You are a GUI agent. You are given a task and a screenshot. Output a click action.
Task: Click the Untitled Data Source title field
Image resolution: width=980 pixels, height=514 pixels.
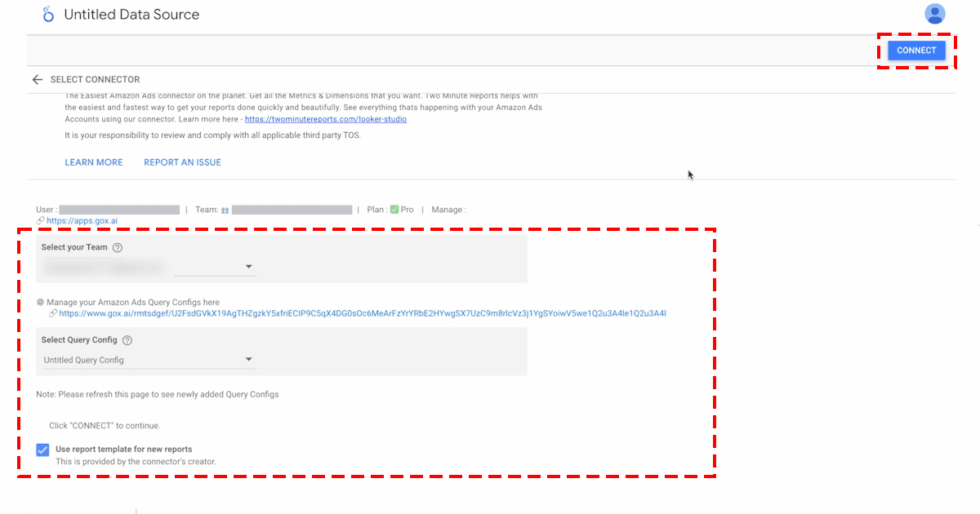coord(131,15)
